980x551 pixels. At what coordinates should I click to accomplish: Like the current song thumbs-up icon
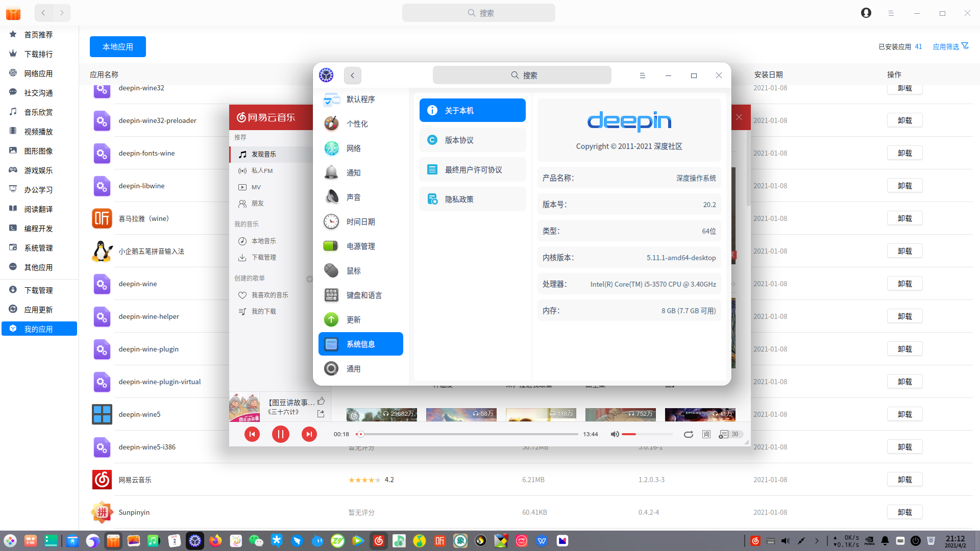tap(321, 401)
